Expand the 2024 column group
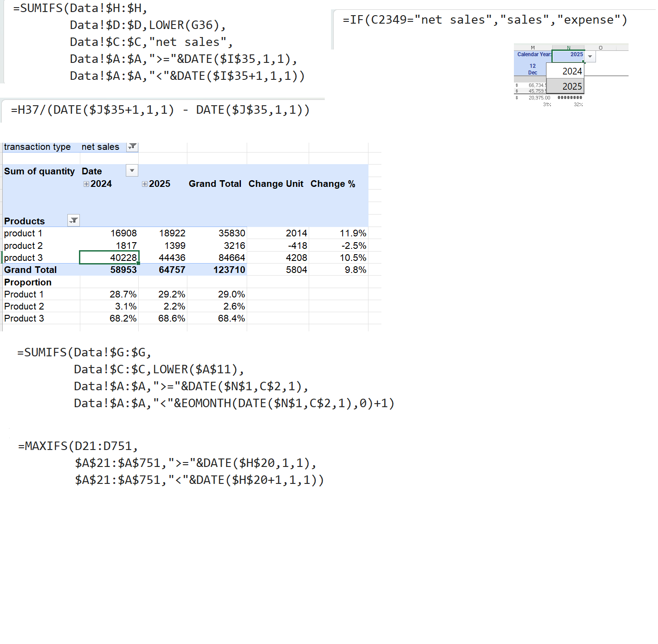Viewport: 658px width, 644px height. point(86,184)
